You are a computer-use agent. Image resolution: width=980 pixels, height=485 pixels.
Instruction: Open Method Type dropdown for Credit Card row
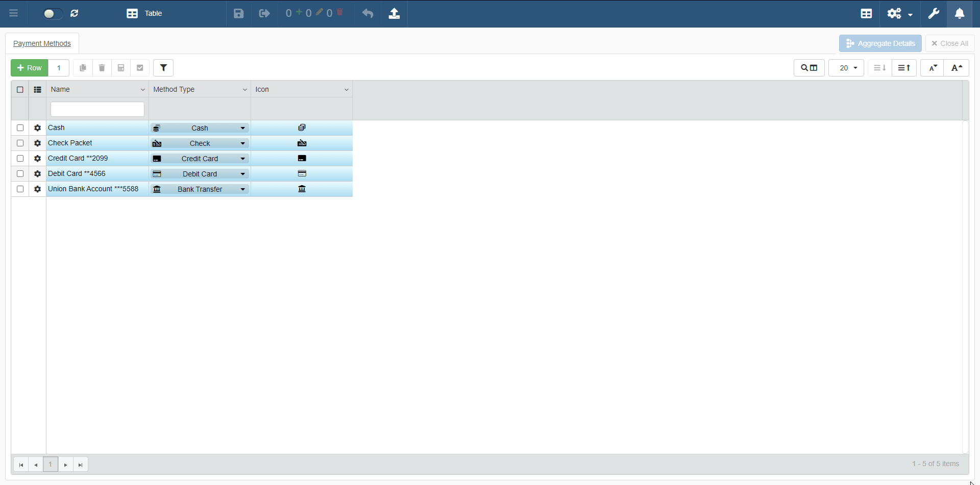tap(242, 159)
